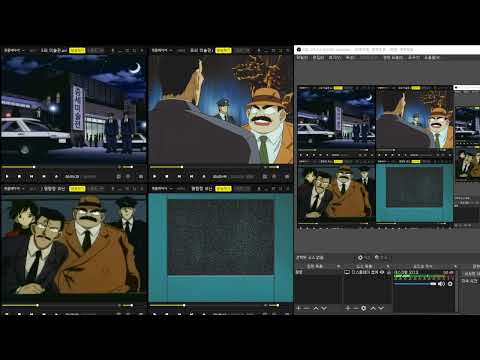
Task: Click volume slider of top-right player
Action: tap(274, 167)
